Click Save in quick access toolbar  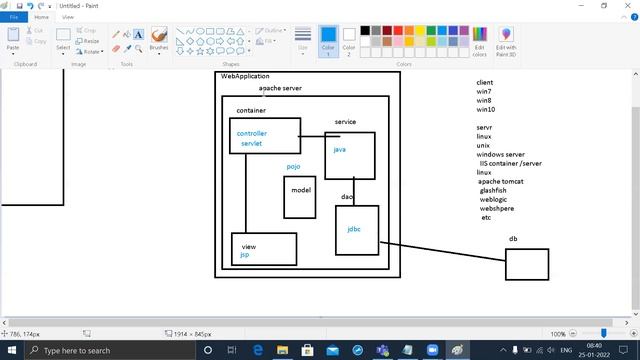coord(19,6)
